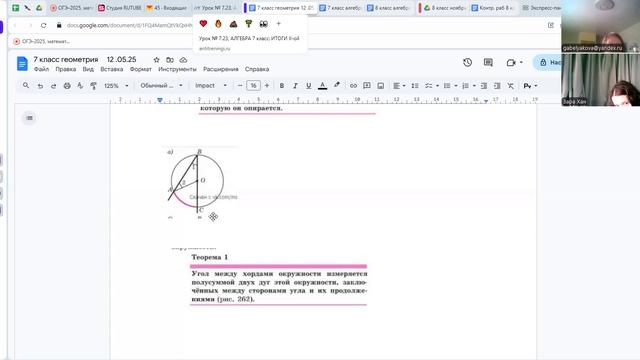Open the Инструменты menu
The width and height of the screenshot is (640, 360).
(178, 69)
